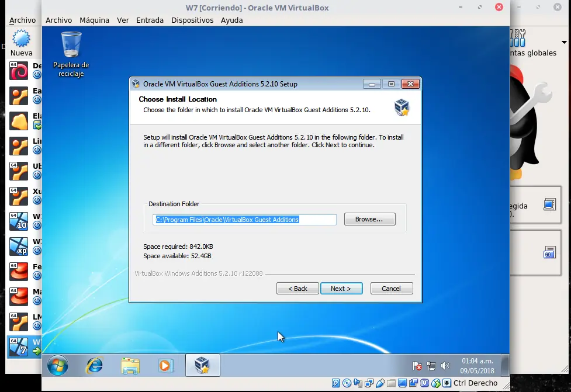Select the Windows XP VM in the list
This screenshot has width=571, height=392.
click(24, 247)
